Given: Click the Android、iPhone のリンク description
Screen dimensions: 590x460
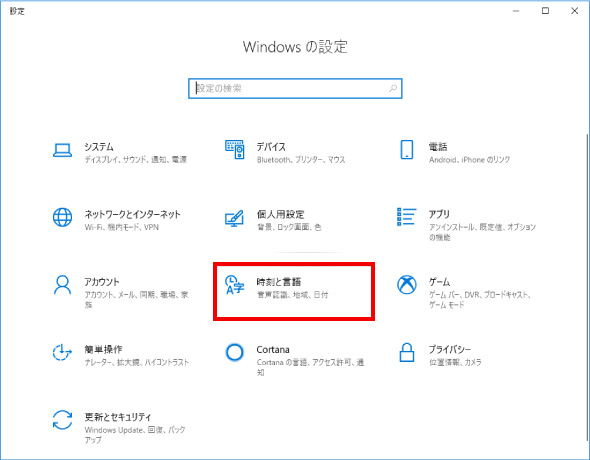Looking at the screenshot, I should (470, 160).
